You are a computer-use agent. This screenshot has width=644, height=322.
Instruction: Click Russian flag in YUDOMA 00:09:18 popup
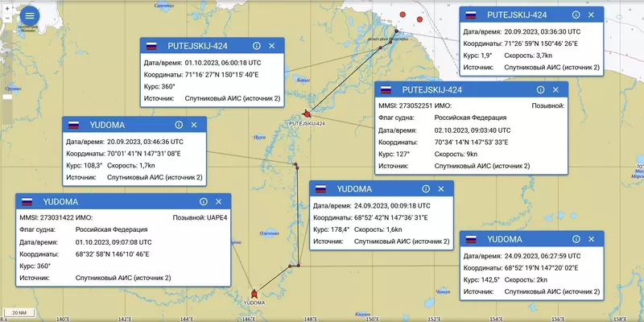(320, 189)
